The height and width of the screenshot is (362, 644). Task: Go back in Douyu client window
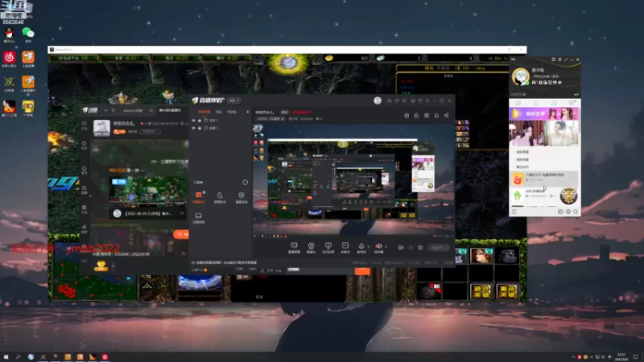pyautogui.click(x=105, y=110)
